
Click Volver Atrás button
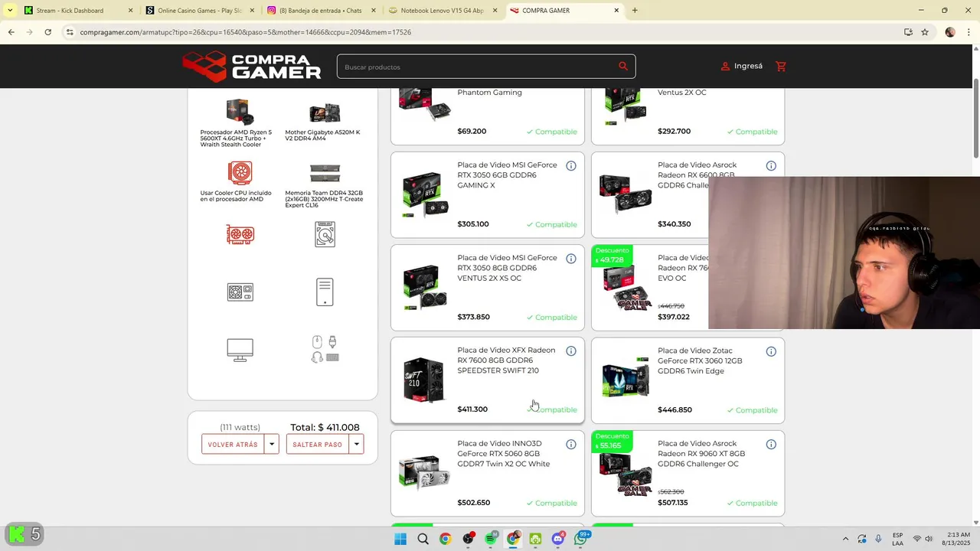[233, 445]
